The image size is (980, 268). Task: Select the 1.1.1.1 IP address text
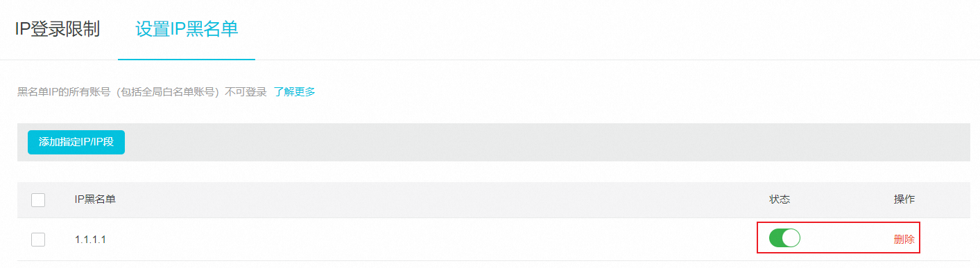coord(90,240)
